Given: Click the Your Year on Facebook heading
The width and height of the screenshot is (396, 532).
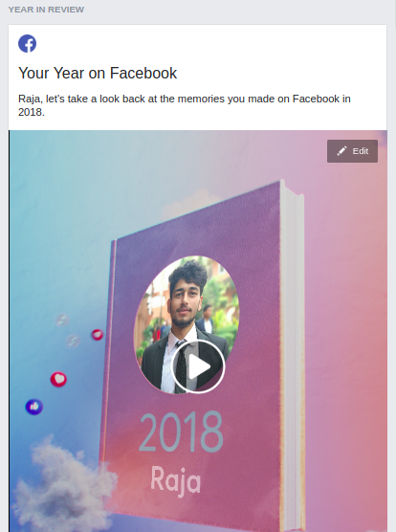Looking at the screenshot, I should click(98, 73).
